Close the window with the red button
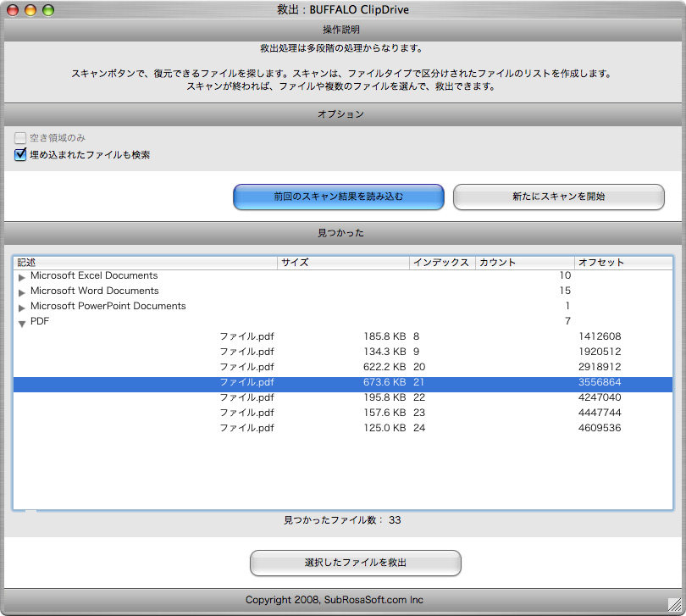Viewport: 686px width, 616px height. tap(13, 9)
